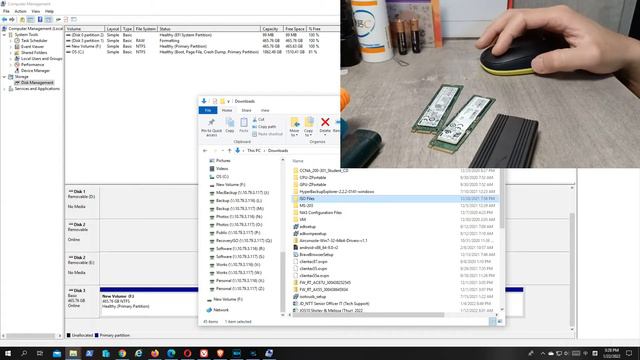Viewport: 640px width, 360px height.
Task: Click the Disk 3 New Volume partition block
Action: 149,302
